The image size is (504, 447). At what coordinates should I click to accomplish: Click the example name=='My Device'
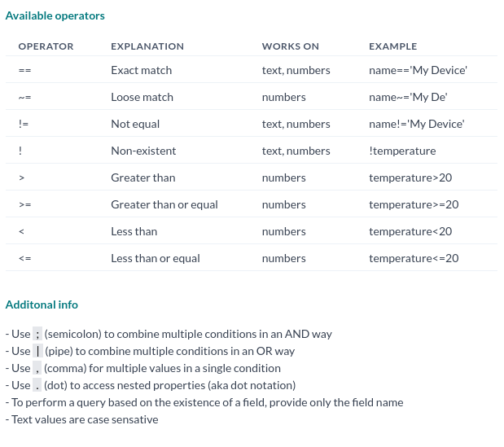pos(418,70)
